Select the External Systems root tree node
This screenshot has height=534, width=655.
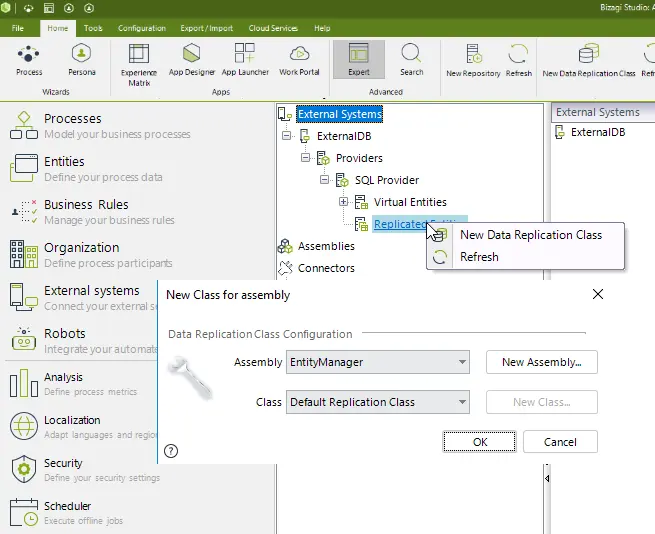pyautogui.click(x=340, y=114)
